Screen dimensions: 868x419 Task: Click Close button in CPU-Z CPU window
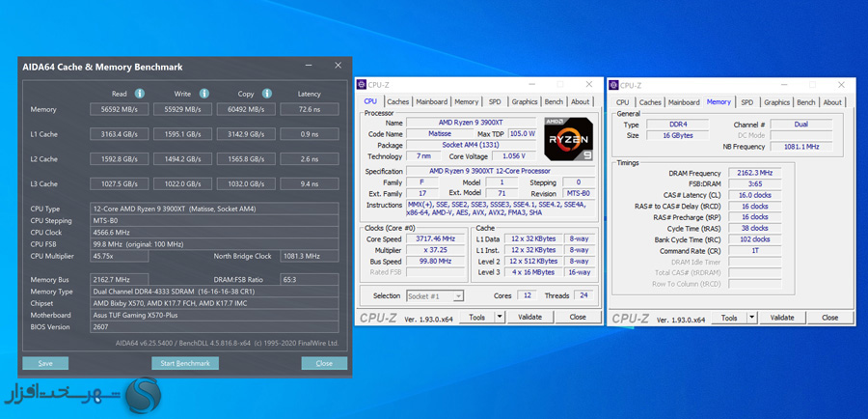[x=578, y=317]
